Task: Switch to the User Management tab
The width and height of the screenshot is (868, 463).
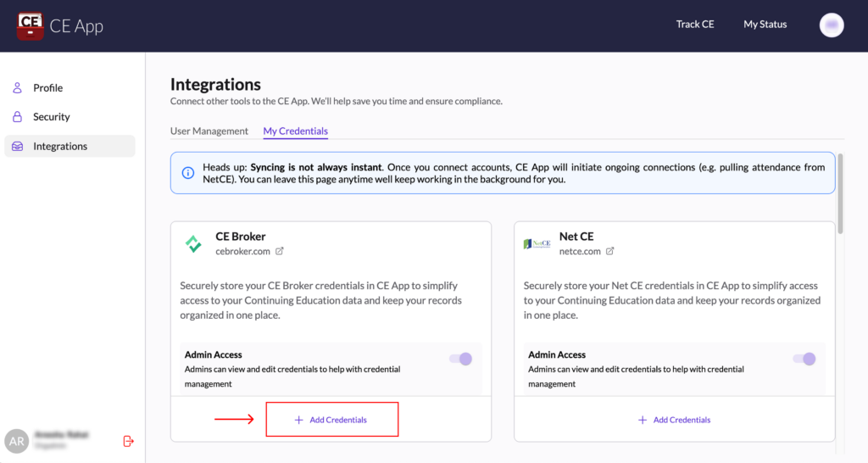Action: pos(209,131)
